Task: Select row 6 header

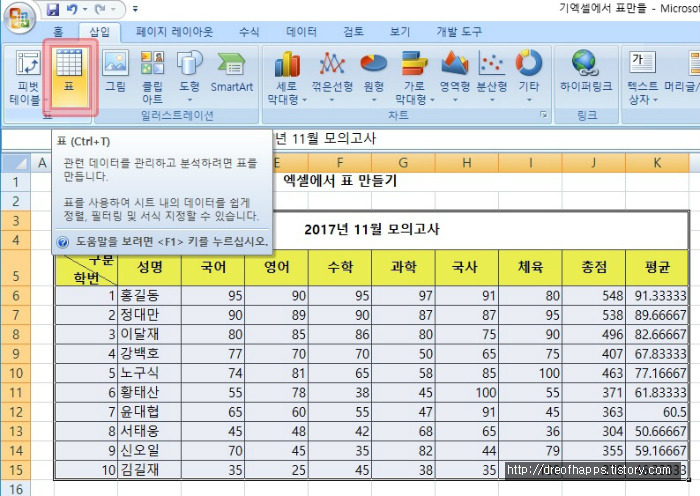Action: pyautogui.click(x=16, y=296)
